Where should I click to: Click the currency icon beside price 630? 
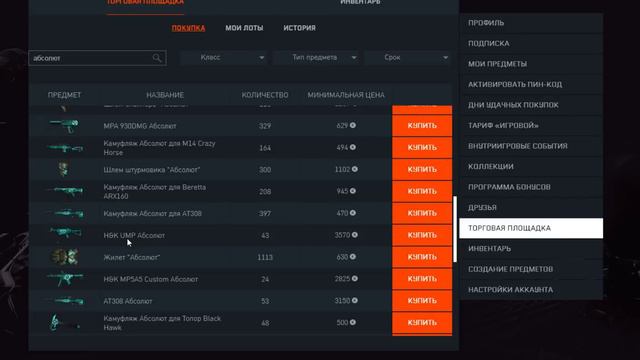click(353, 257)
